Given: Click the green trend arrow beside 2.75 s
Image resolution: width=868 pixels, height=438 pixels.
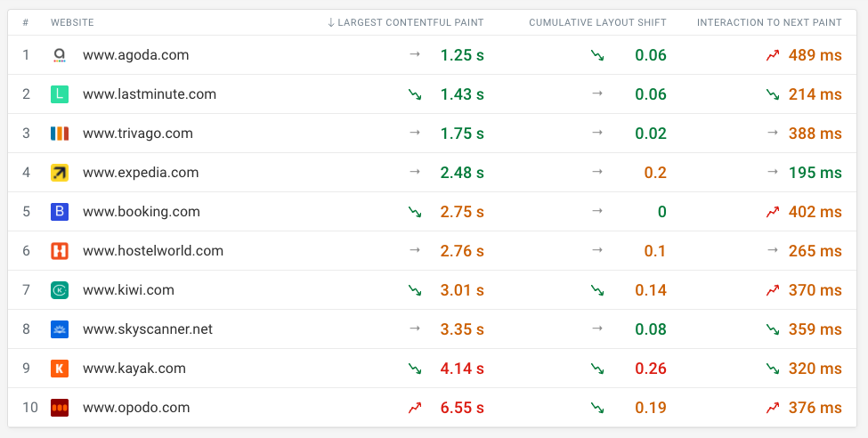Looking at the screenshot, I should point(415,212).
